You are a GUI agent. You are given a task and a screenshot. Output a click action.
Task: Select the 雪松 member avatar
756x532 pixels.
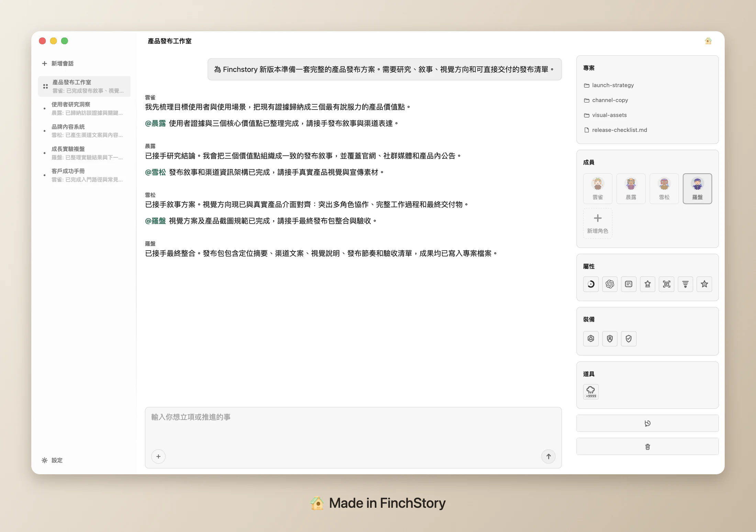pos(664,189)
